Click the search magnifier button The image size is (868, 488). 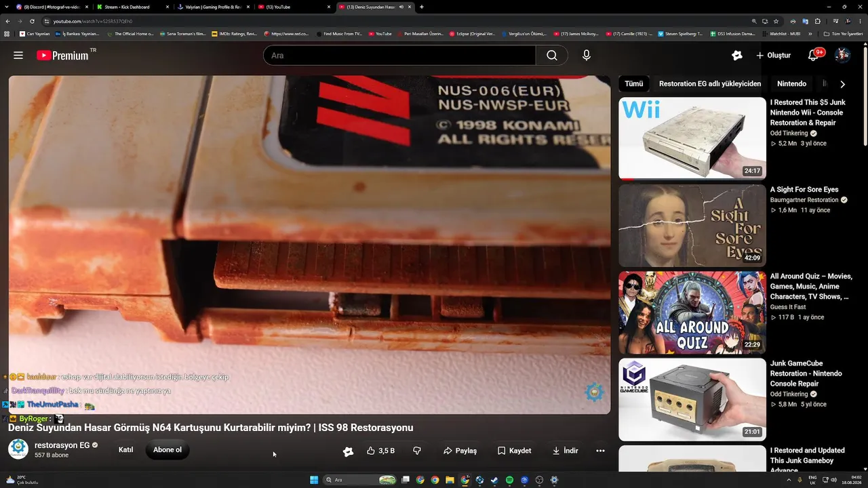point(552,56)
